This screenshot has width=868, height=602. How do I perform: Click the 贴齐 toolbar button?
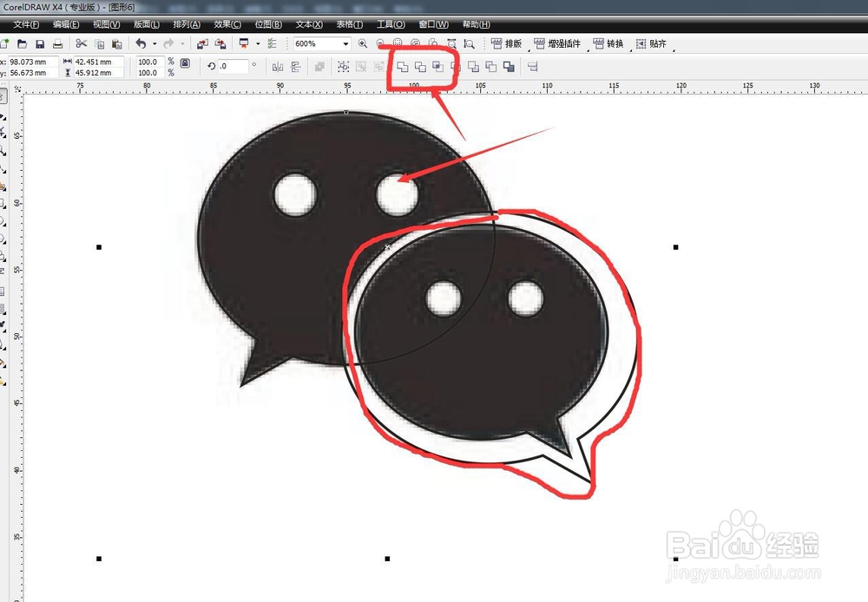tap(651, 43)
